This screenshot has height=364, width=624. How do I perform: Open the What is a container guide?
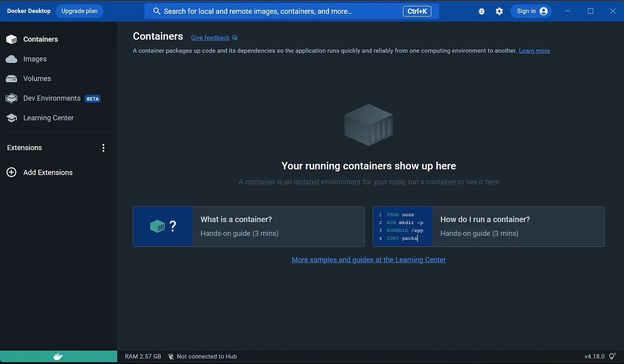pos(249,226)
